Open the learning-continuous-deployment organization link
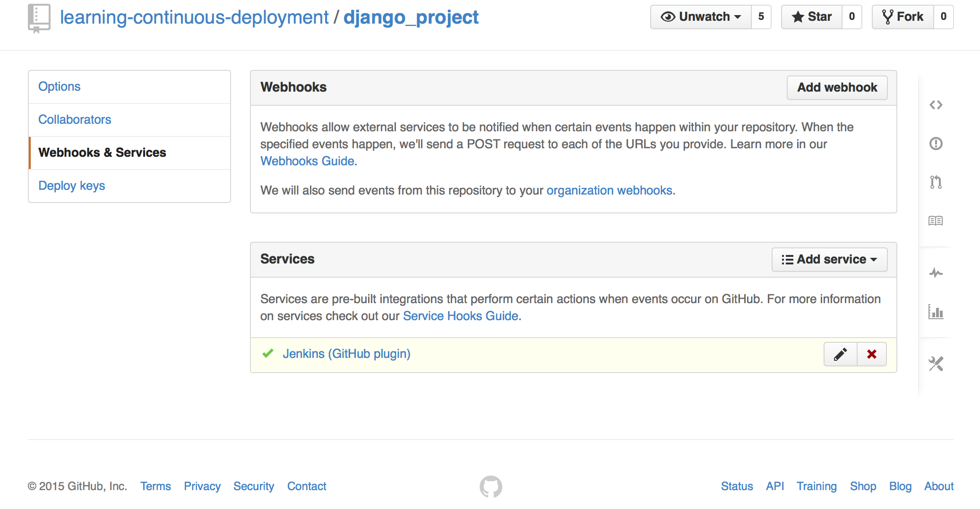Image resolution: width=980 pixels, height=509 pixels. pos(194,17)
